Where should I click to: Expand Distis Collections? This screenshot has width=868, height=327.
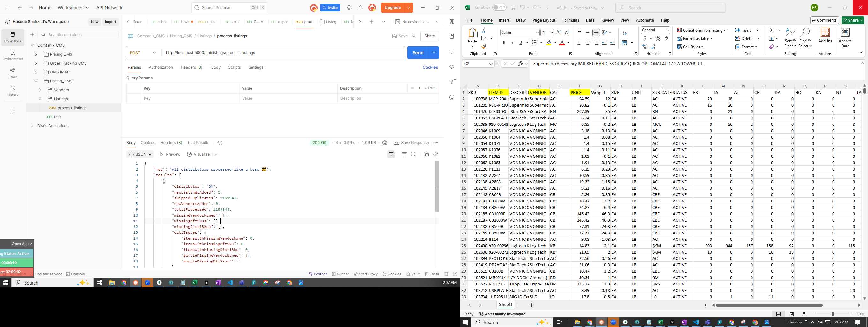(32, 126)
